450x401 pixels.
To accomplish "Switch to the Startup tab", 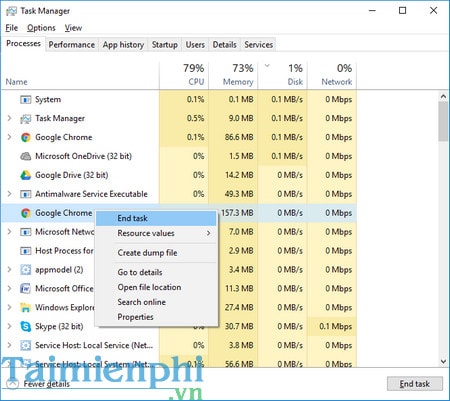I will coord(165,45).
